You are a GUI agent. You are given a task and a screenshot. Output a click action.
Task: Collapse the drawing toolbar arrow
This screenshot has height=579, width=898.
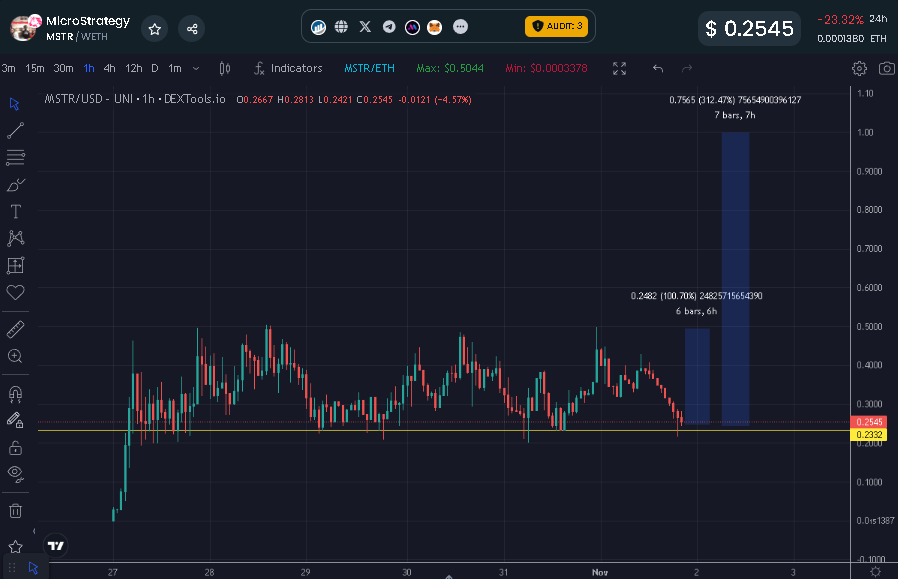pyautogui.click(x=34, y=531)
